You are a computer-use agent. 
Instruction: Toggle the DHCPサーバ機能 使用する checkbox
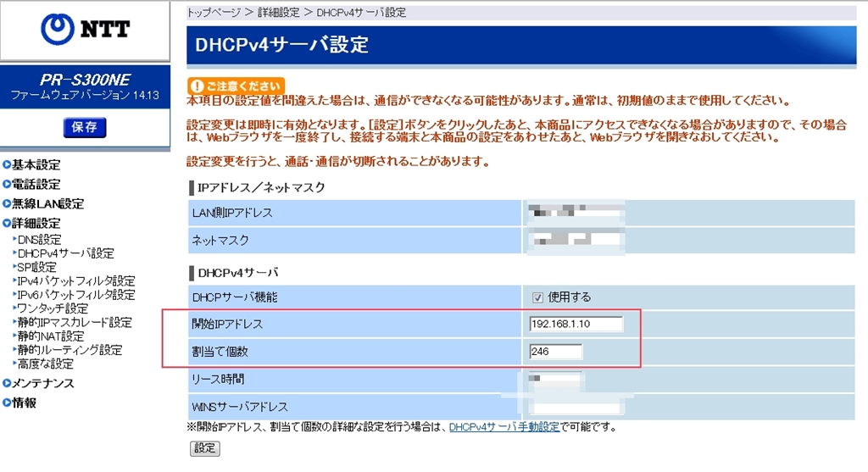pyautogui.click(x=537, y=297)
